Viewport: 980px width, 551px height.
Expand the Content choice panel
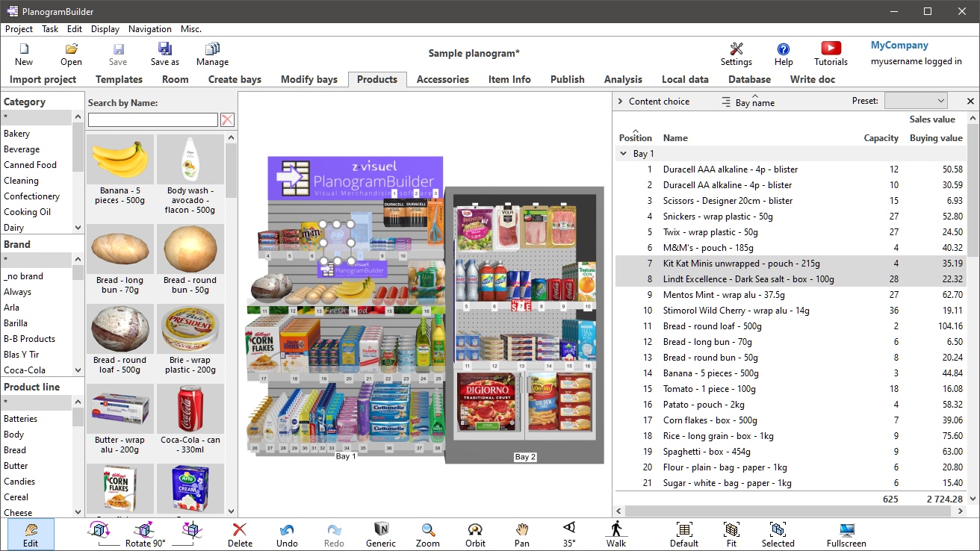(620, 101)
